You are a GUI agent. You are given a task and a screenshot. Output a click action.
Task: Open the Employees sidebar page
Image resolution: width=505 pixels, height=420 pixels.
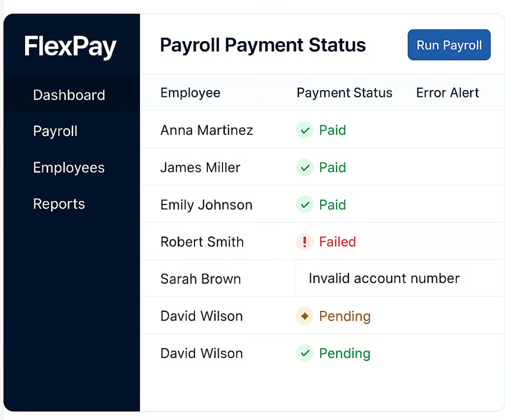click(x=69, y=168)
